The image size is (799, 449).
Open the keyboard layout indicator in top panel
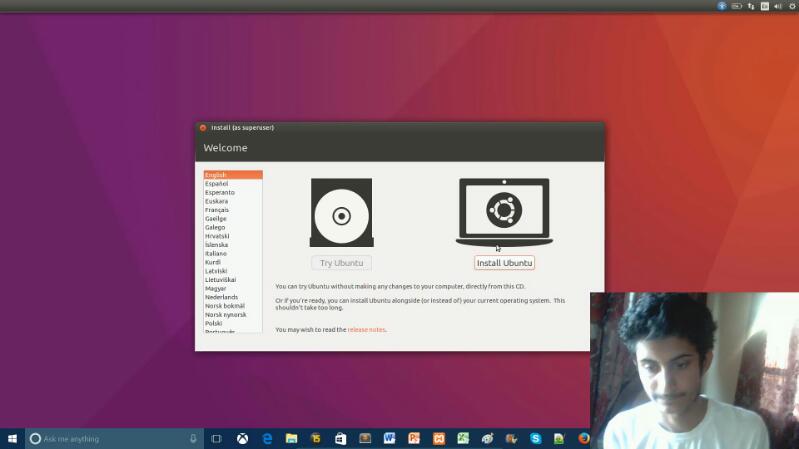[x=765, y=6]
